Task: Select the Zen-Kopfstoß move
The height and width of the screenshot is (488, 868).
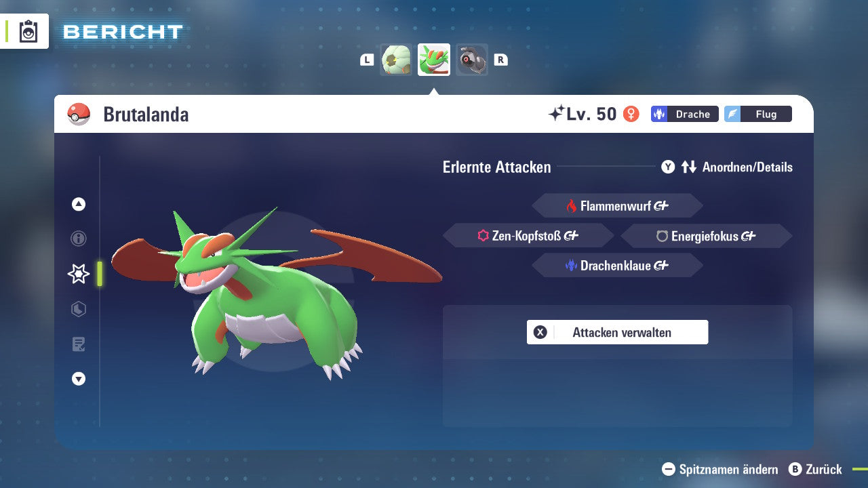Action: 528,236
